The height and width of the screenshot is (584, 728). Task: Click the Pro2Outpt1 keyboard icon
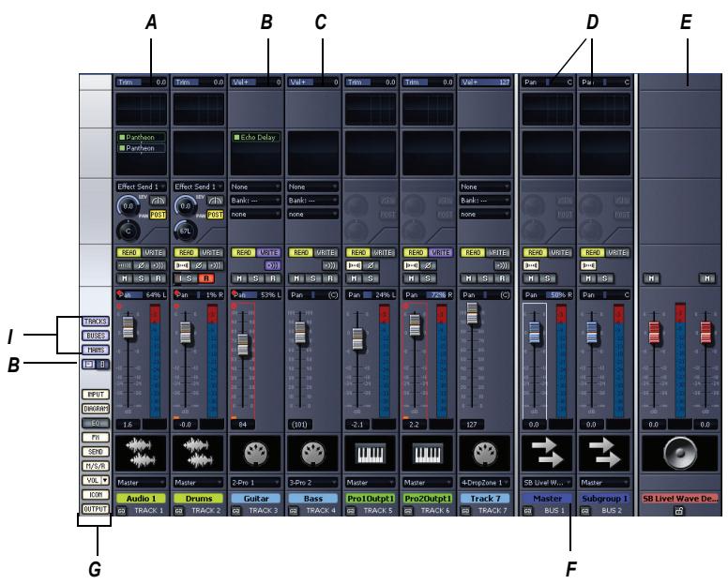428,453
